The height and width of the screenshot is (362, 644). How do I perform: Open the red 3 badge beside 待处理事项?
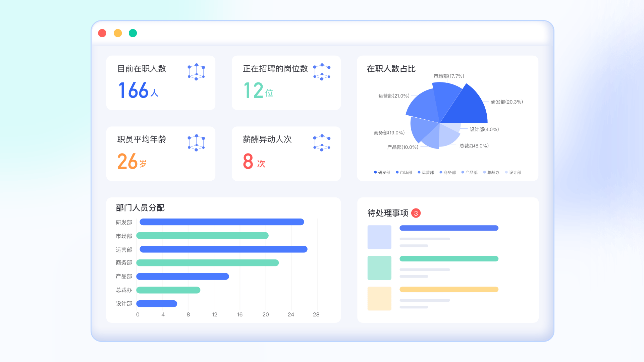pos(416,213)
